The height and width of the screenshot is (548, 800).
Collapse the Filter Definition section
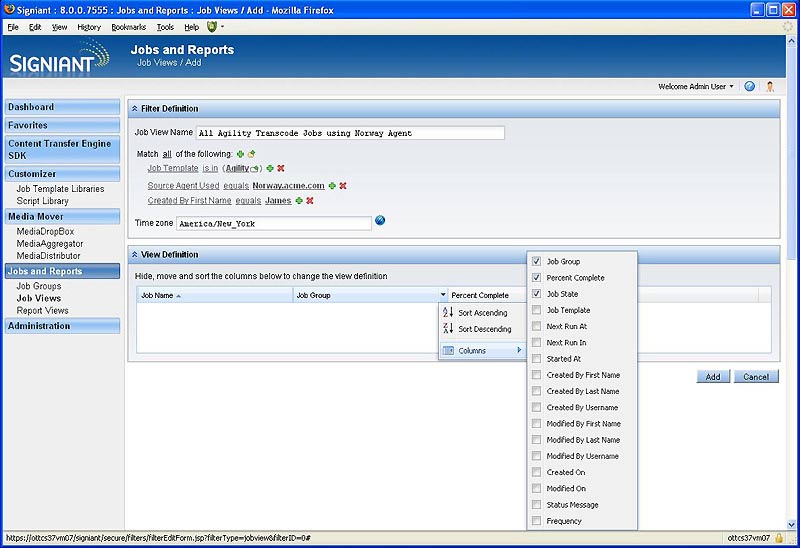point(134,108)
